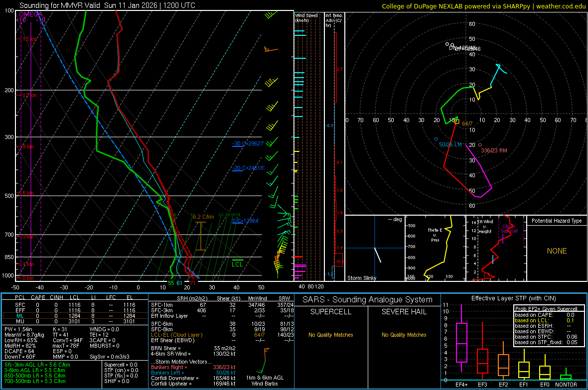Click the 'PW = 1.54in' value
588x390 pixels.
click(19, 329)
